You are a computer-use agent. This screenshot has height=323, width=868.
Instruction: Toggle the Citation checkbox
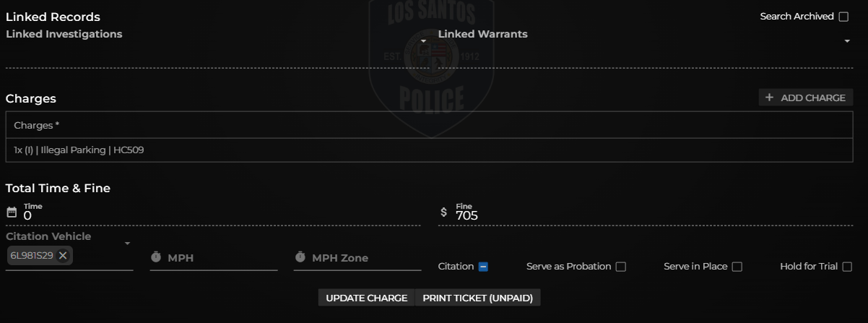coord(483,267)
